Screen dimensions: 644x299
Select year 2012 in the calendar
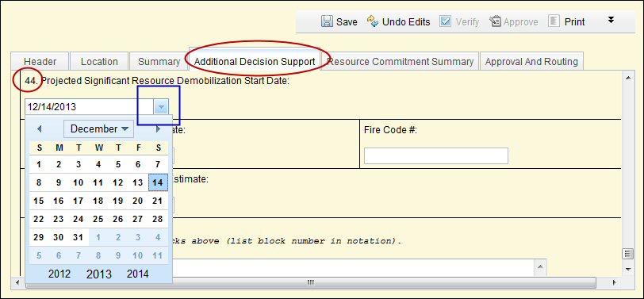coord(59,274)
